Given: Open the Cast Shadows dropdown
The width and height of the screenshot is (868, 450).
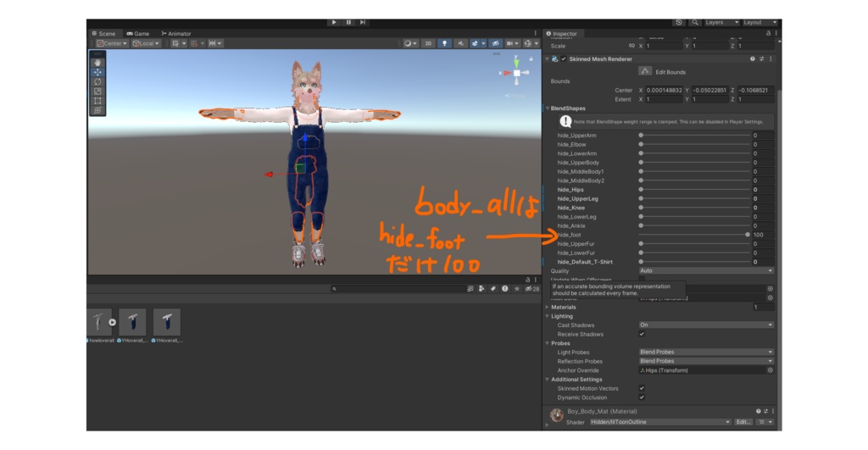Looking at the screenshot, I should point(706,325).
